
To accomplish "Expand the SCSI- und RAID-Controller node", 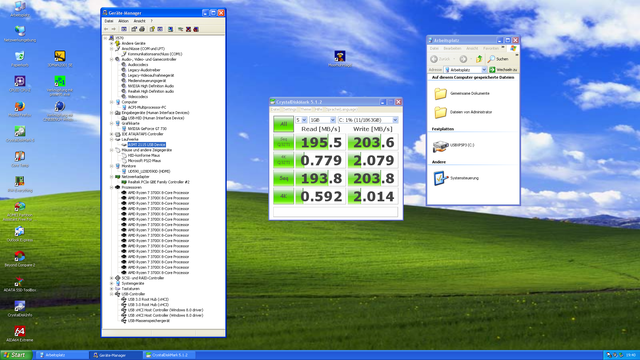I will pos(111,278).
